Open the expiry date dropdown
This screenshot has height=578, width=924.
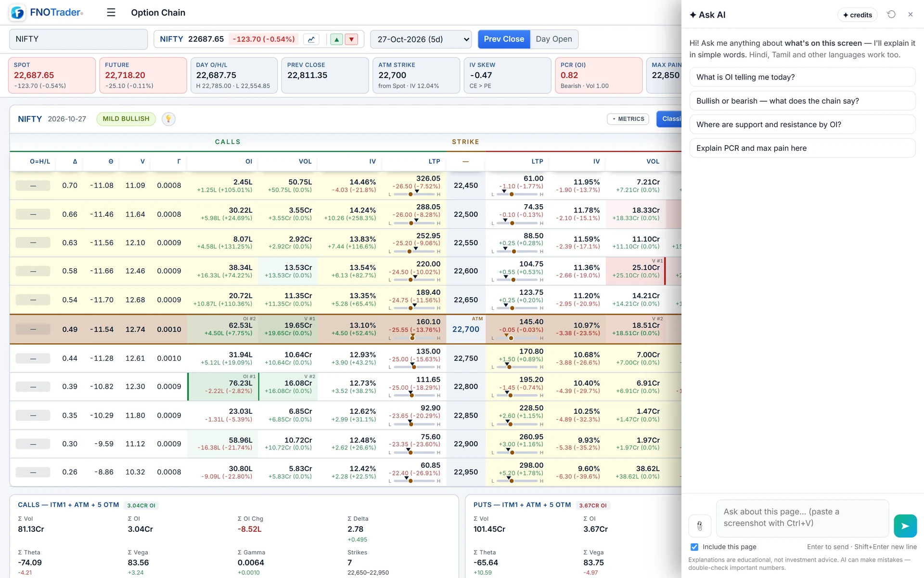pyautogui.click(x=421, y=39)
